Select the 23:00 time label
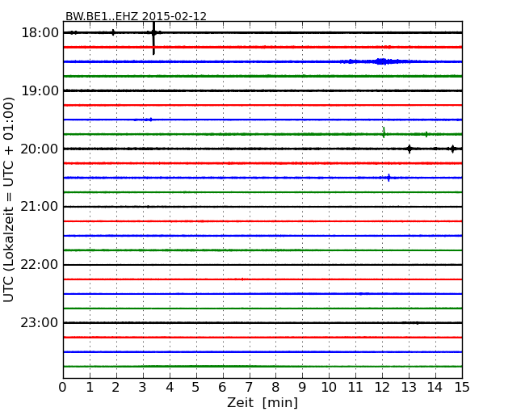 click(40, 322)
